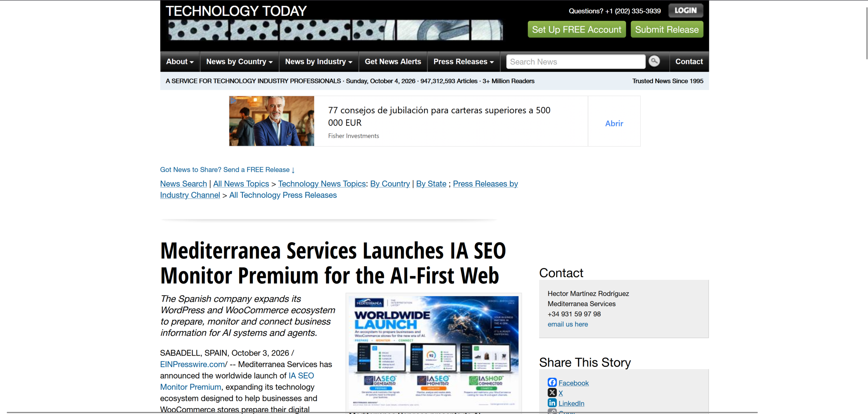Click Got News to Share link
868x414 pixels.
point(227,170)
